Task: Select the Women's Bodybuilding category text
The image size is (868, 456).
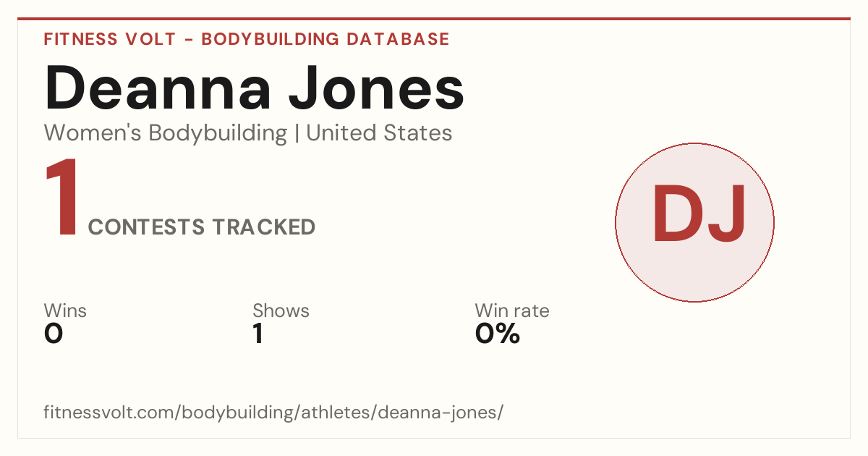Action: coord(166,133)
